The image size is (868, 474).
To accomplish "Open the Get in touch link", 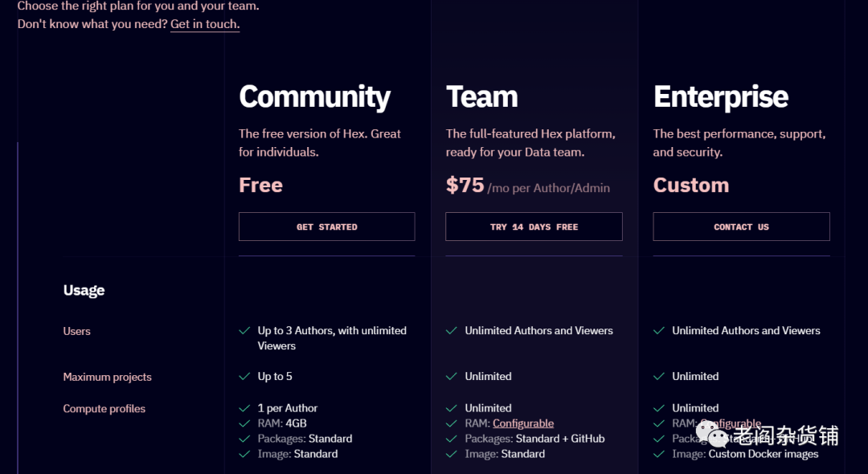I will (205, 24).
